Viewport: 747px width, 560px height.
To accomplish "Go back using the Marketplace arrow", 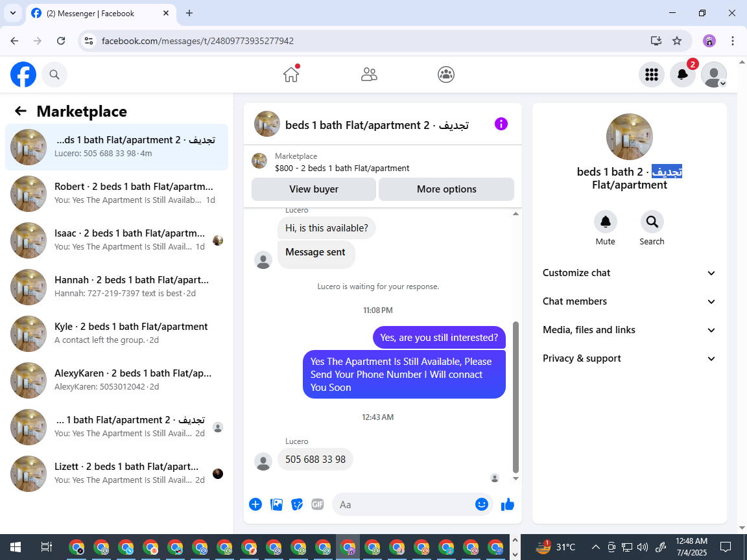I will (21, 111).
